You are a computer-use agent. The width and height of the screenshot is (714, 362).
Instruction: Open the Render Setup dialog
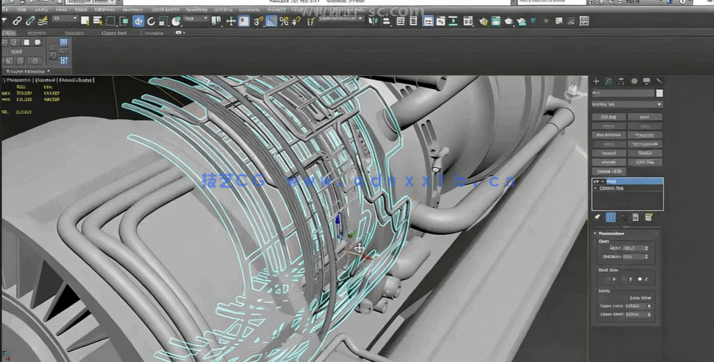coord(483,21)
